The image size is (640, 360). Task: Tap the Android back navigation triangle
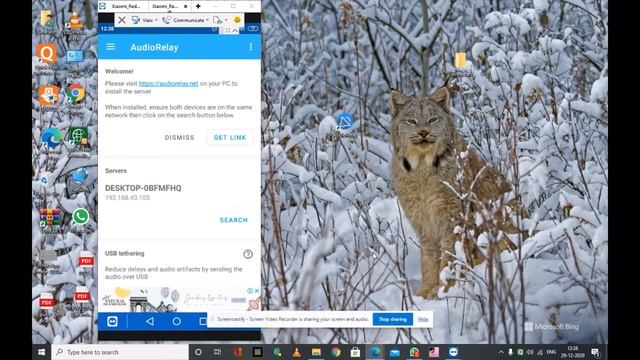click(150, 321)
